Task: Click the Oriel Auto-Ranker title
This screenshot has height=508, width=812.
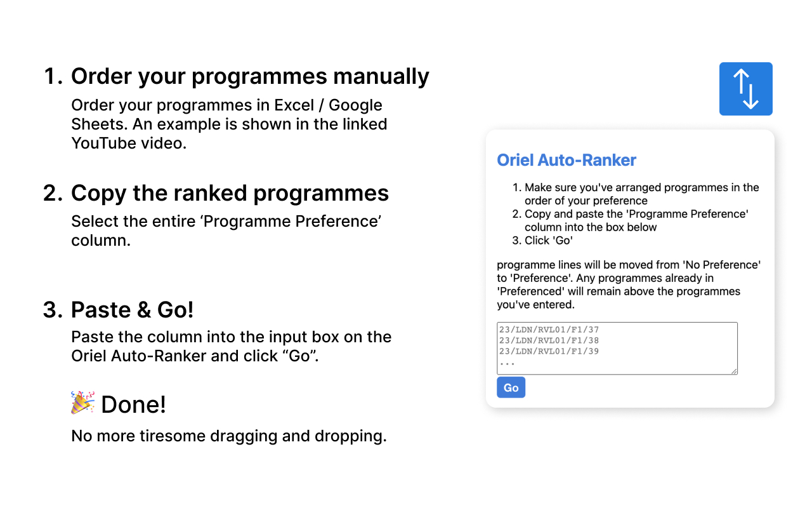Action: pyautogui.click(x=566, y=160)
